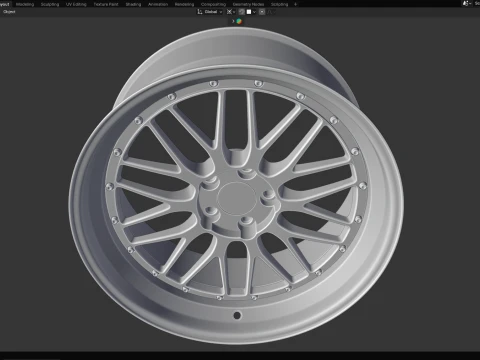Toggle proportional editing
The width and height of the screenshot is (480, 360).
[x=262, y=12]
